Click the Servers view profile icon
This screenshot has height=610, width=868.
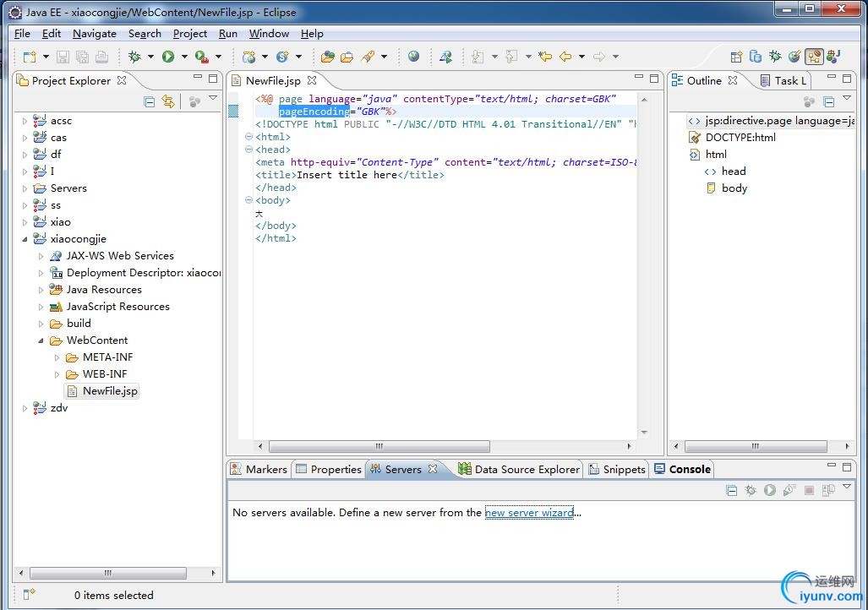click(x=789, y=490)
